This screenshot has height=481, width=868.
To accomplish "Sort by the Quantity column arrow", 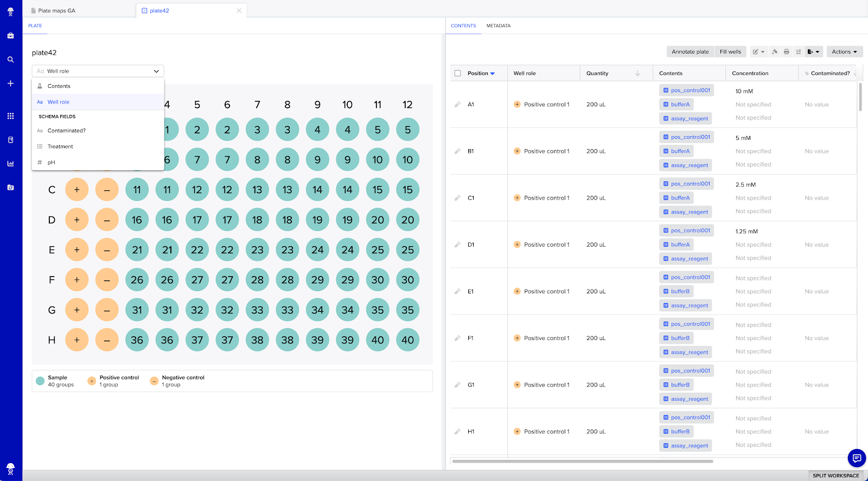I will pyautogui.click(x=637, y=73).
